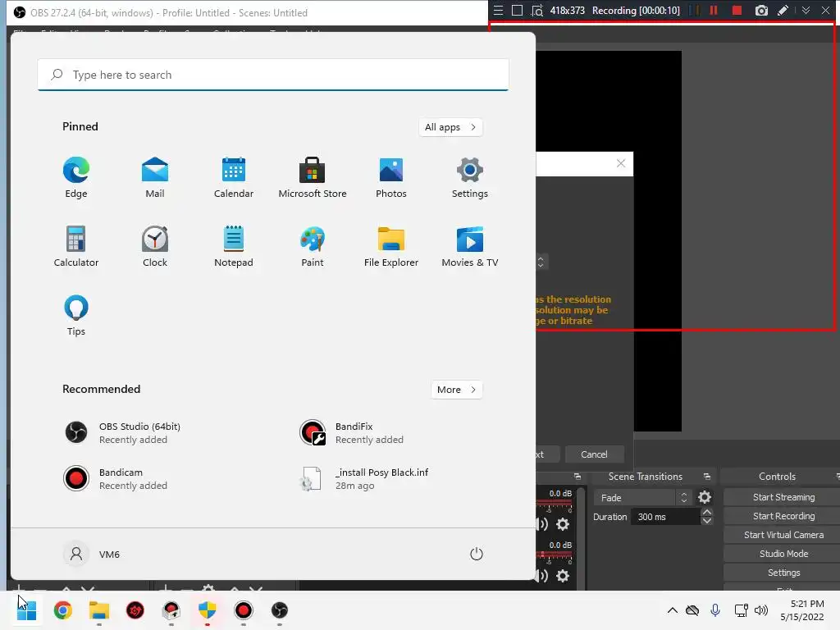Screen dimensions: 840x630
Task: Open the red gear app on taskbar
Action: 135,610
